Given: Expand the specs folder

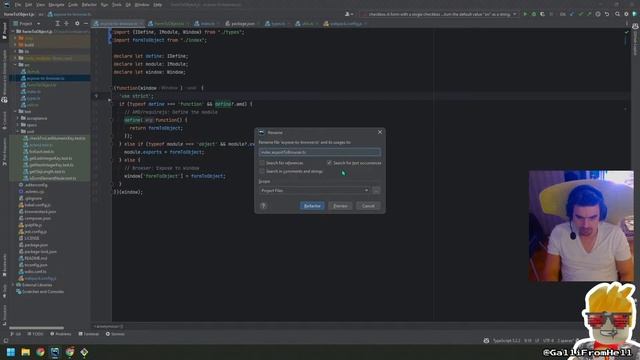Looking at the screenshot, I should (18, 125).
